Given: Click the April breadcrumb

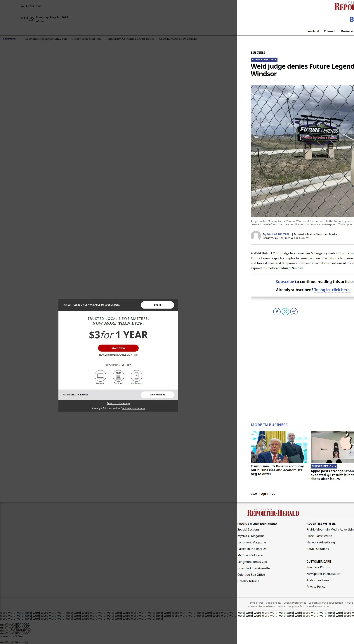Looking at the screenshot, I should point(265,494).
